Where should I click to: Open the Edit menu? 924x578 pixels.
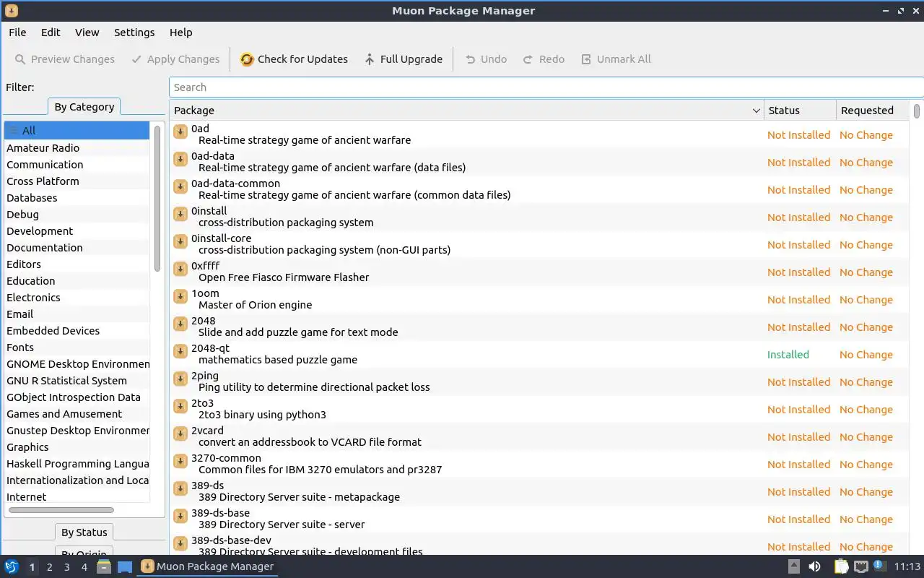(x=51, y=33)
